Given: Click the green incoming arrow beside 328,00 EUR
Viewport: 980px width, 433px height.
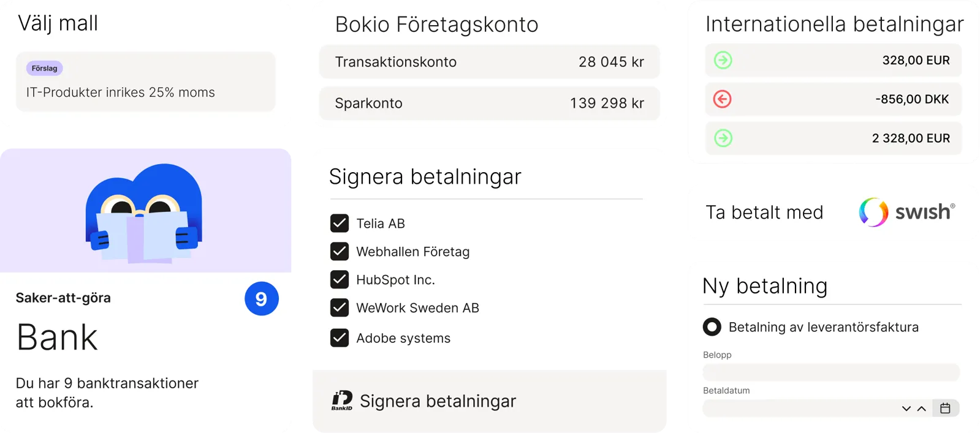Looking at the screenshot, I should 723,60.
